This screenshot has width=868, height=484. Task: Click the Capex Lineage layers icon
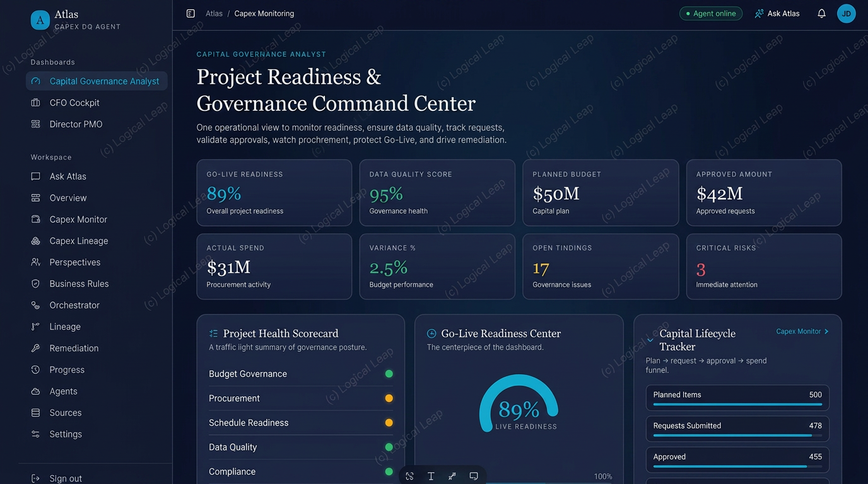click(36, 241)
